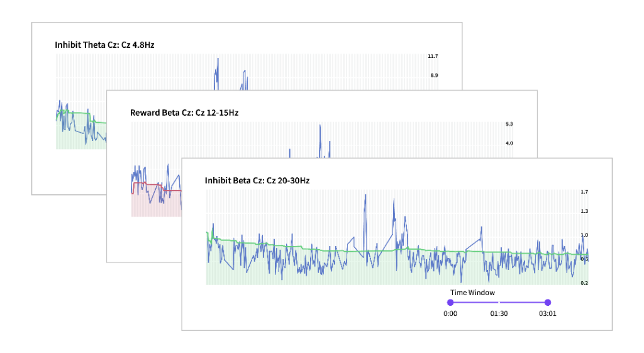Image resolution: width=644 pixels, height=353 pixels.
Task: Click the Time Window midpoint near 01:30
Action: click(x=499, y=303)
